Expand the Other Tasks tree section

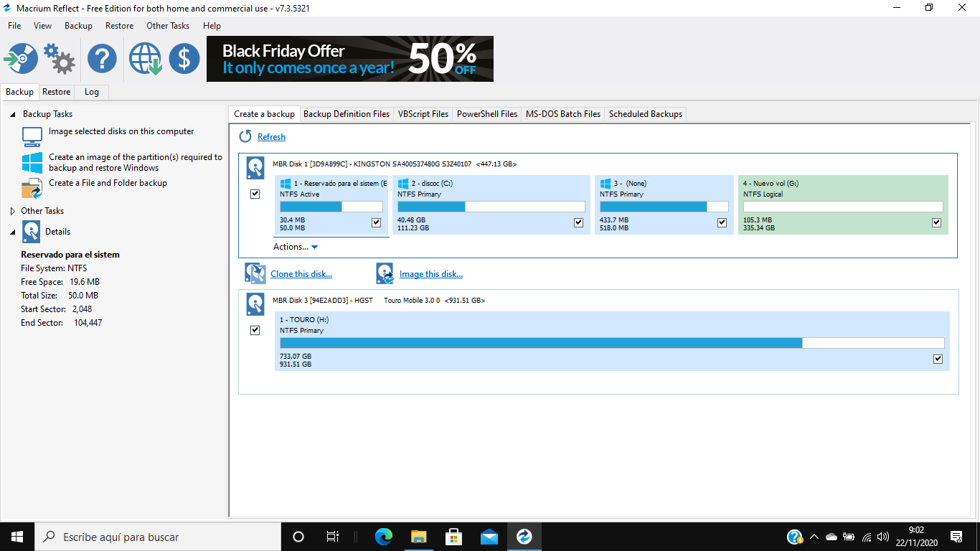[x=13, y=211]
